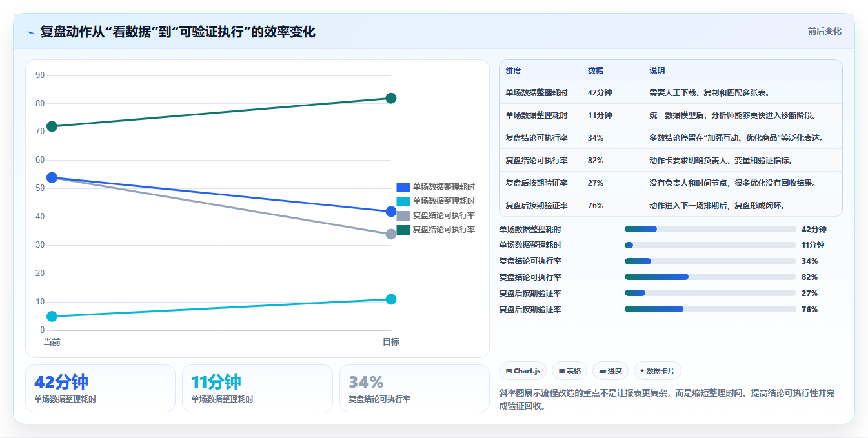Click the progress bar showing 76%
Screen dimensions: 868x438
[711, 310]
